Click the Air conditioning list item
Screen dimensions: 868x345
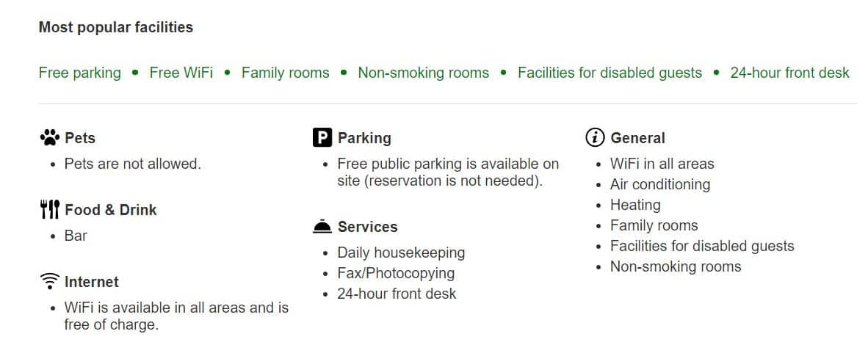coord(660,184)
